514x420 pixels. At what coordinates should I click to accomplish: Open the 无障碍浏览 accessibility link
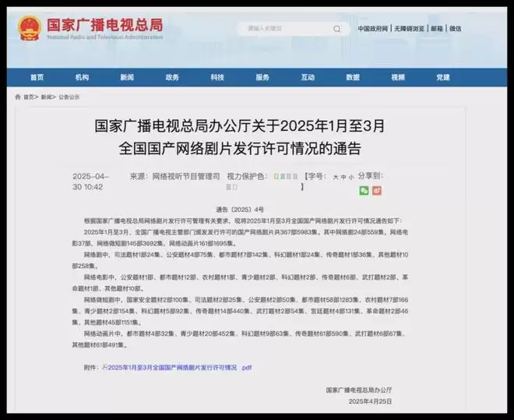point(409,29)
